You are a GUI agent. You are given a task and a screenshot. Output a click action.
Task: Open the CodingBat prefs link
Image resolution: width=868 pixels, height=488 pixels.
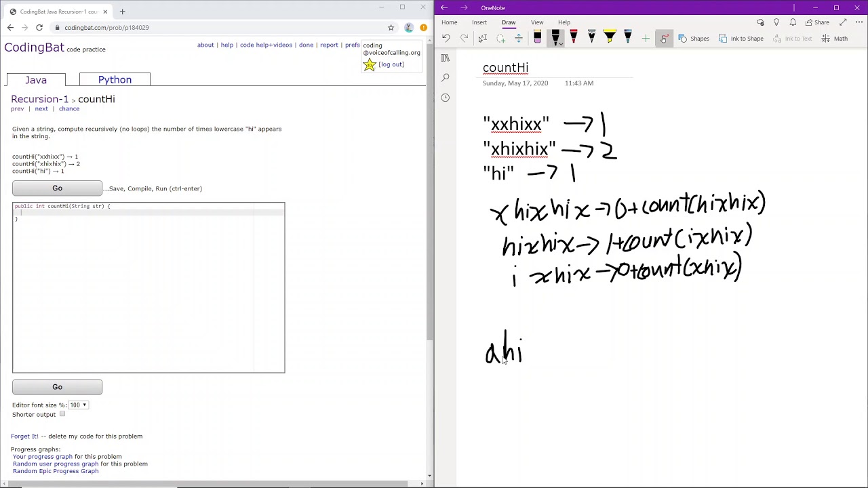pyautogui.click(x=353, y=45)
